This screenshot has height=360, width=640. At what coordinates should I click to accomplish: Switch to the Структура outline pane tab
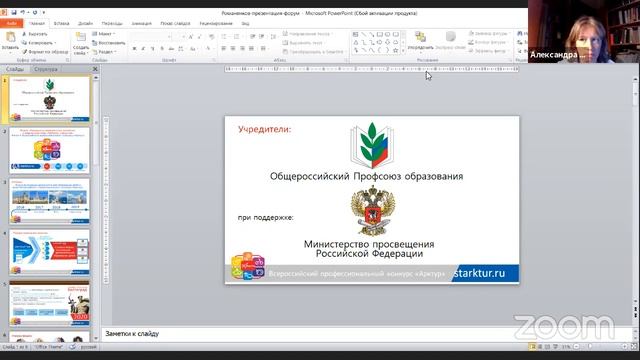[x=46, y=69]
